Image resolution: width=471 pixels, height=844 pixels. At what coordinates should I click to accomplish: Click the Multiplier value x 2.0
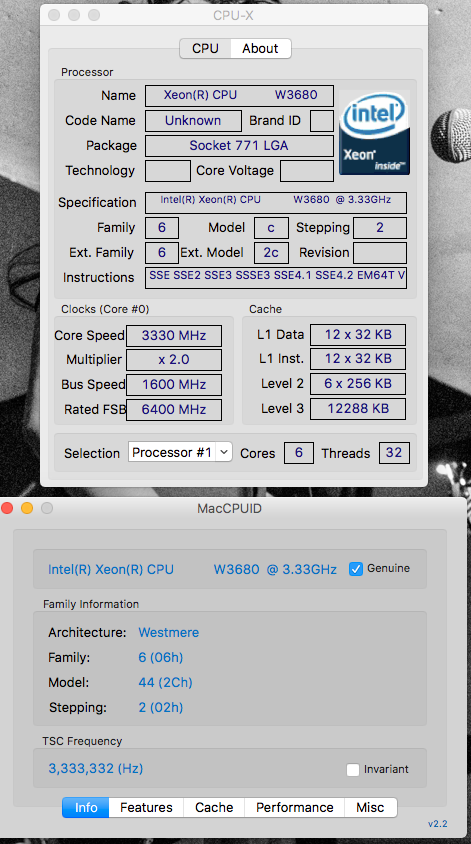point(174,360)
